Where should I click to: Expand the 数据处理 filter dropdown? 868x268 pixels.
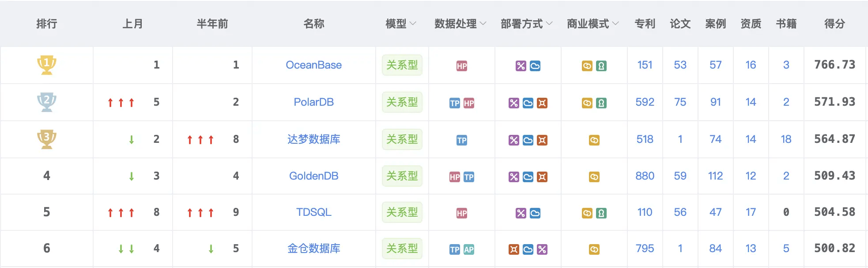pyautogui.click(x=460, y=24)
